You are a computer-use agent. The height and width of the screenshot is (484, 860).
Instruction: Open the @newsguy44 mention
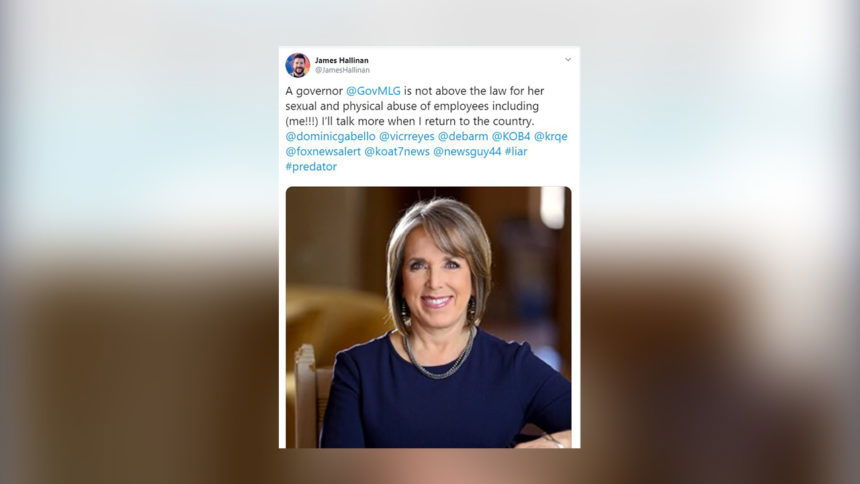point(467,151)
